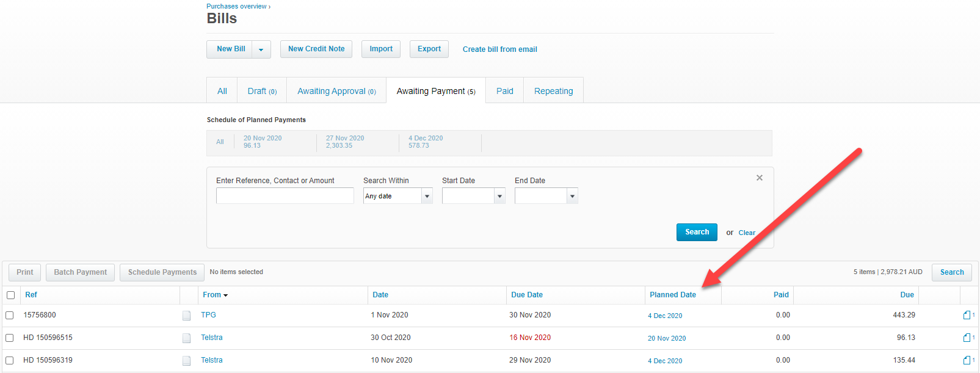Expand the New Bill dropdown arrow
The image size is (980, 373).
(261, 49)
